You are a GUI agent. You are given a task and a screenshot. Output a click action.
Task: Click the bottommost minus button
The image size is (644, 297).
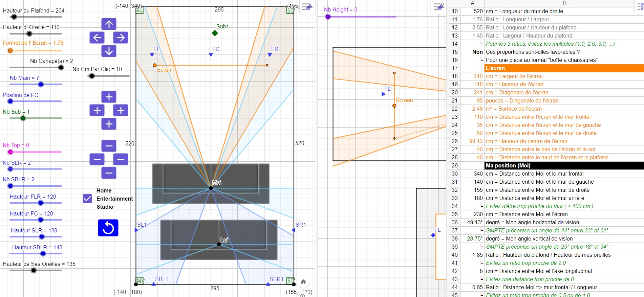(x=109, y=173)
